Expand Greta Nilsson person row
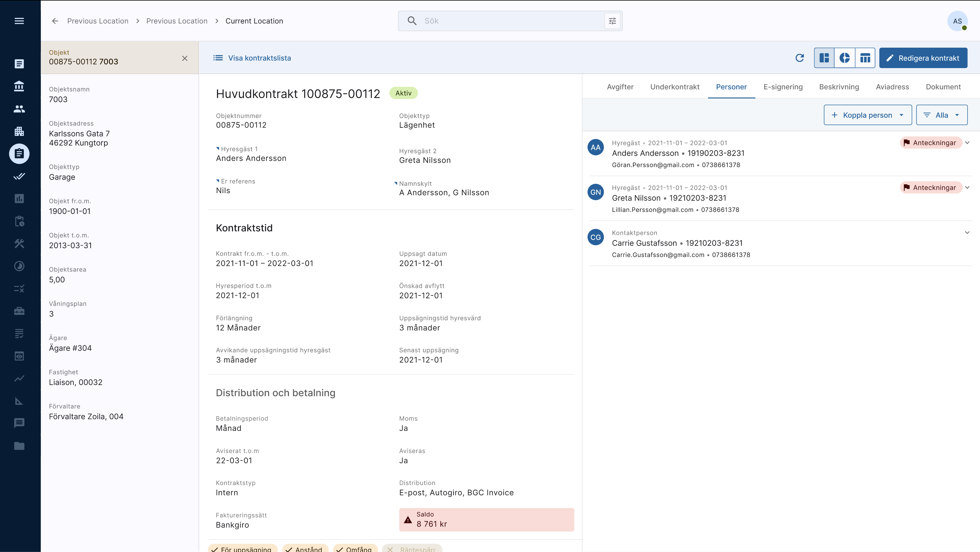This screenshot has height=552, width=980. 967,187
